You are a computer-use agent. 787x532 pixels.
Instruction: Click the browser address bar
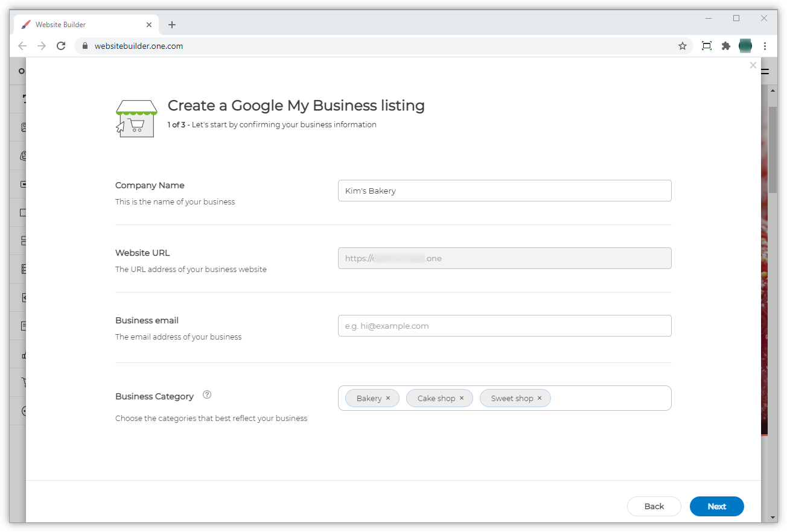click(x=241, y=46)
